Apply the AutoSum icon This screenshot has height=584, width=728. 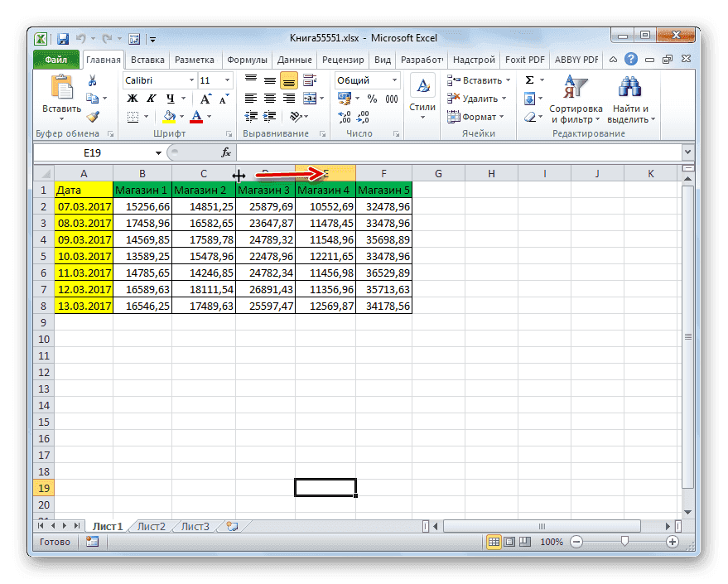pos(528,80)
